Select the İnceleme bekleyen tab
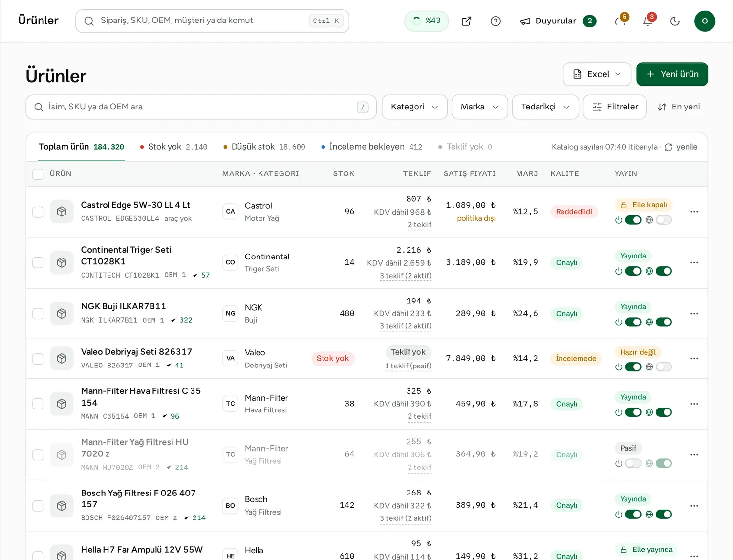This screenshot has width=733, height=560. [x=371, y=147]
